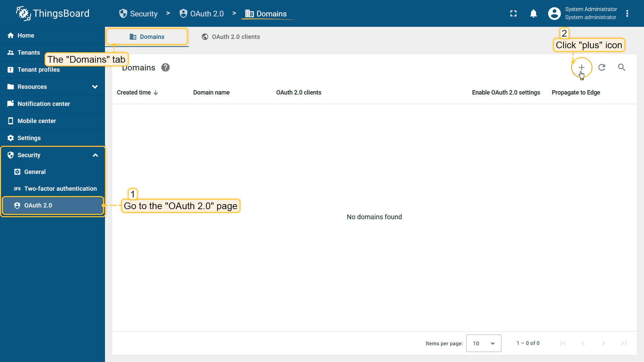Screen dimensions: 644x362
Task: Go to Tenant profiles page
Action: click(39, 70)
